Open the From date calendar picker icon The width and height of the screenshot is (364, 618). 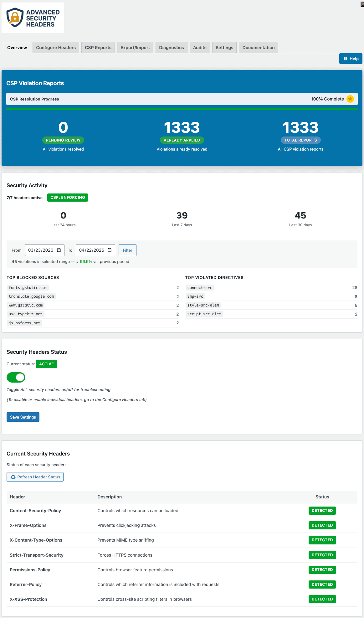click(x=59, y=250)
